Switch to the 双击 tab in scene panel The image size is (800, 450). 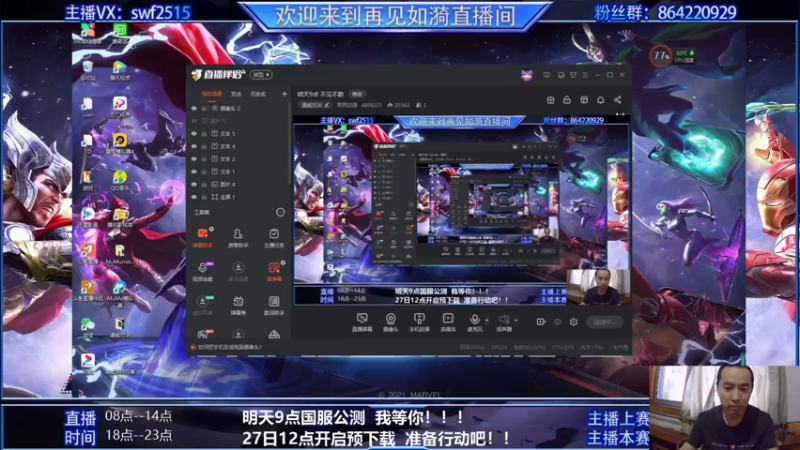tap(236, 94)
